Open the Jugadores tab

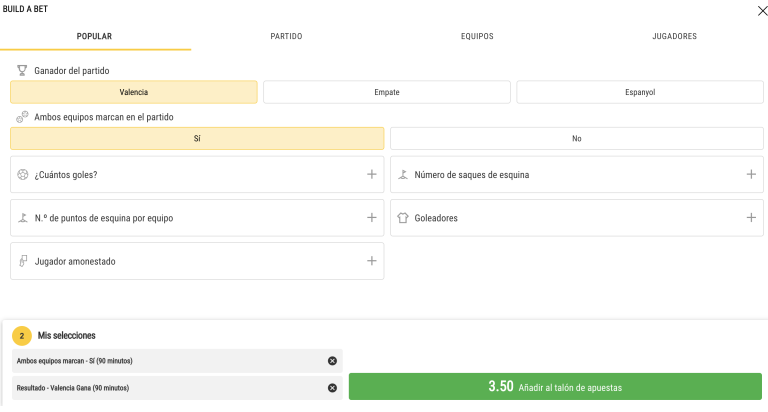click(674, 36)
